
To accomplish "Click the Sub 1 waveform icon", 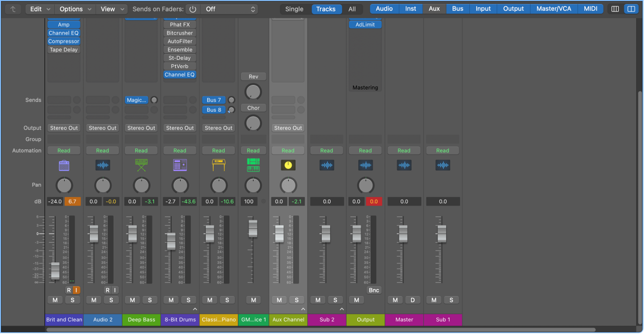I will click(443, 166).
